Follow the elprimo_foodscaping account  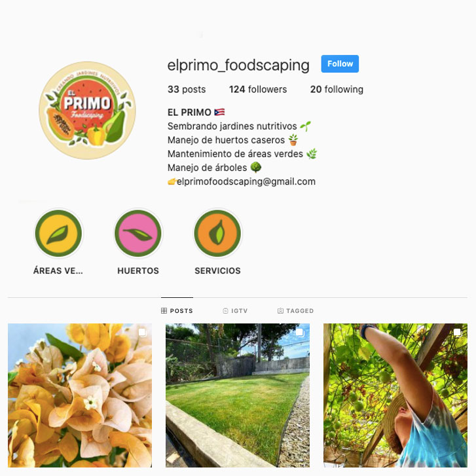(340, 64)
